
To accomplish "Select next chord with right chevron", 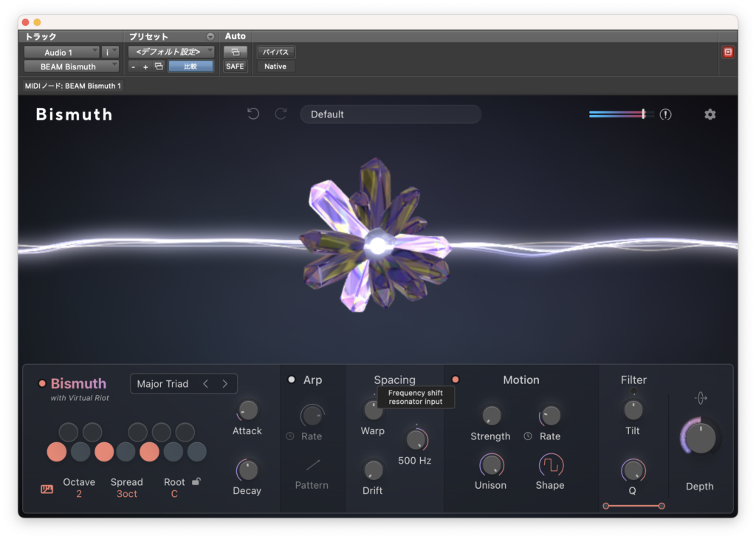I will click(224, 384).
